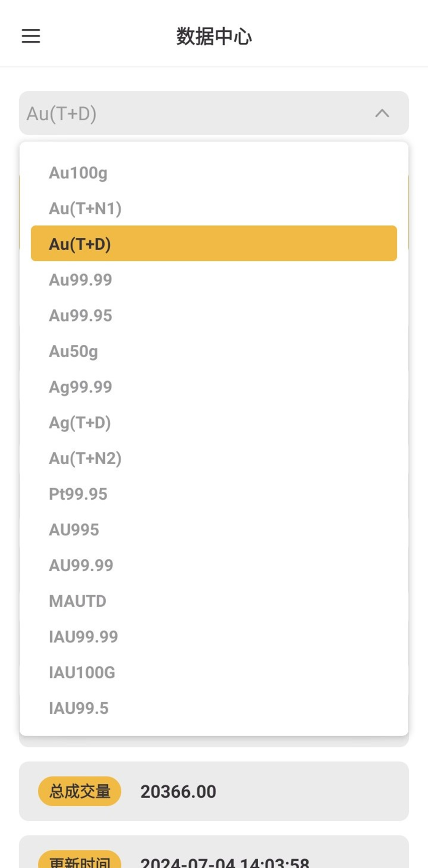428x868 pixels.
Task: Select the MAUTD option
Action: [x=78, y=601]
